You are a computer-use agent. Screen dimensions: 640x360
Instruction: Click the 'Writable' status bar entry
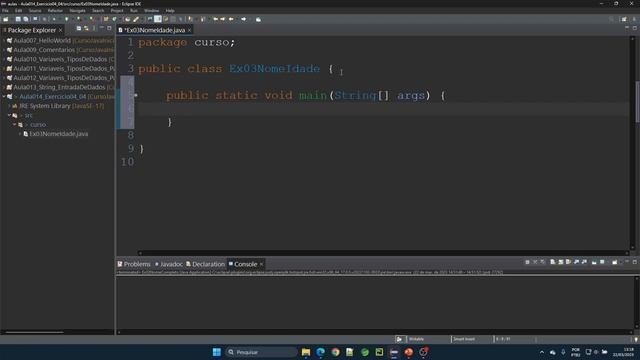(416, 339)
